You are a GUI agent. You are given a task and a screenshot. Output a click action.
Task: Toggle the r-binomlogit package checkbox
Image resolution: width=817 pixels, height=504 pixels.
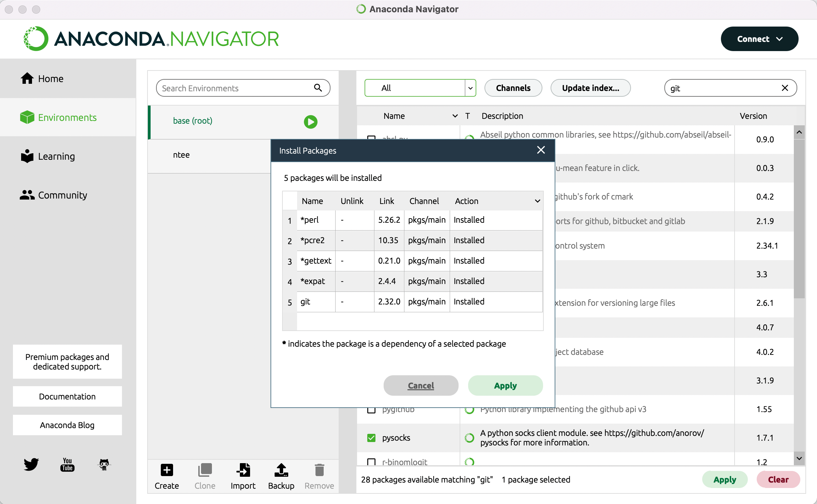coord(371,462)
